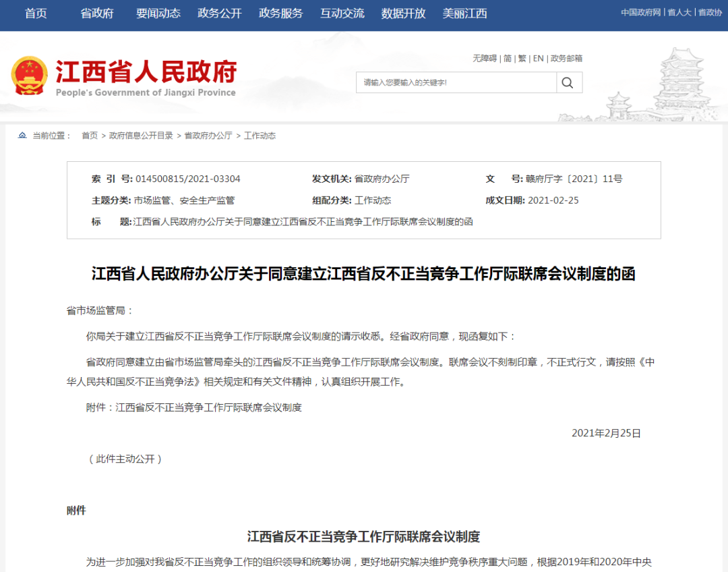Image resolution: width=728 pixels, height=572 pixels.
Task: Select the 要闻动态 menu item
Action: pyautogui.click(x=158, y=13)
